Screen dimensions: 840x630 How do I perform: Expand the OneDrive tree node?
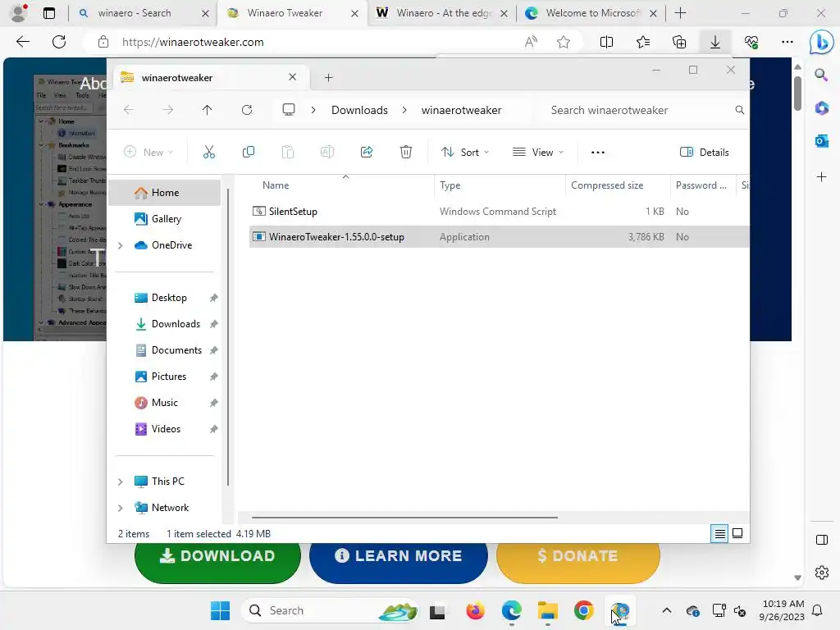[x=121, y=245]
